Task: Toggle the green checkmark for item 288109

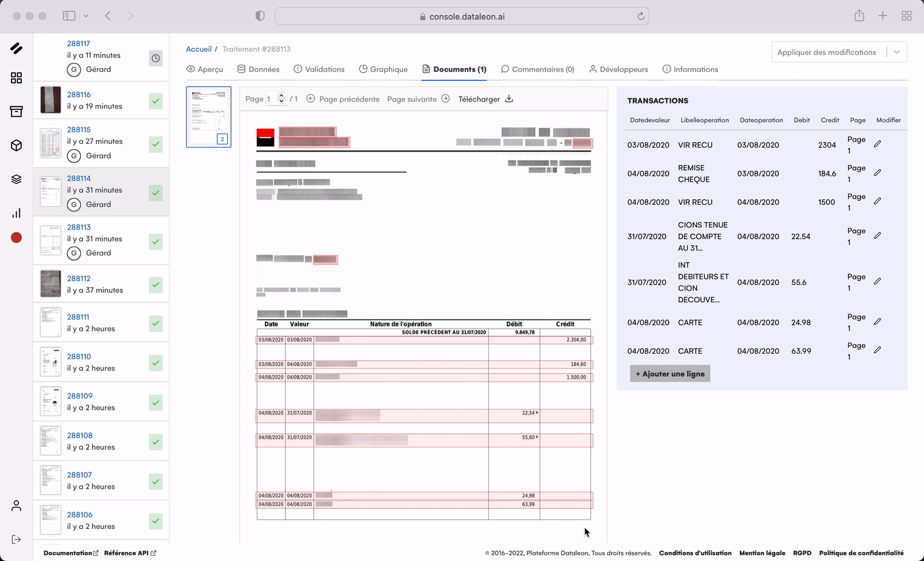Action: click(x=156, y=402)
